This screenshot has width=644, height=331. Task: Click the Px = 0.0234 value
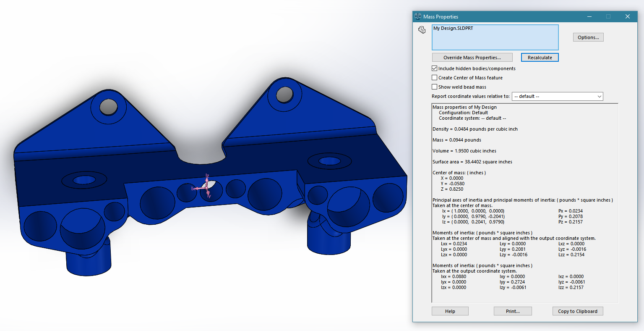click(570, 211)
